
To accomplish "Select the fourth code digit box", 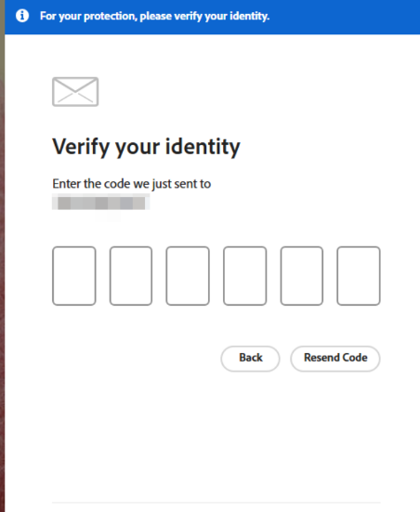I will tap(245, 276).
